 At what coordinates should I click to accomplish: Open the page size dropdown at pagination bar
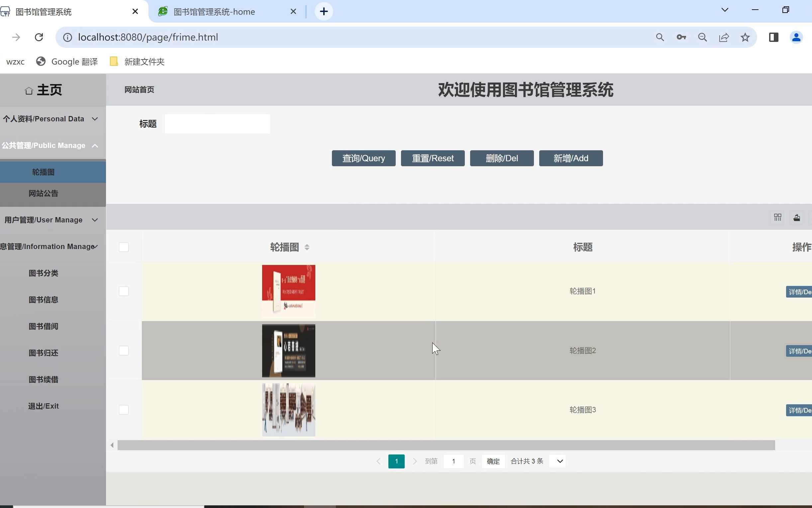pos(557,461)
